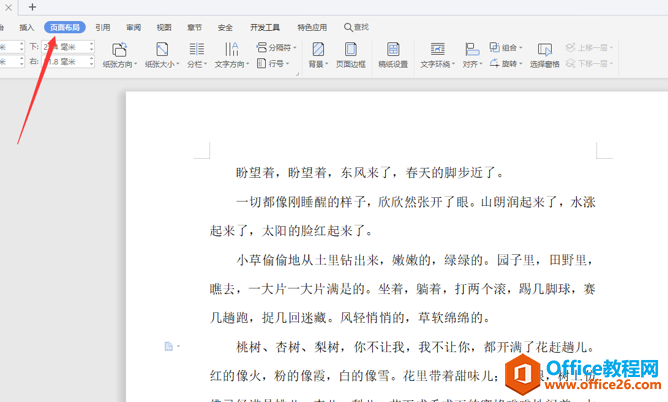Open the 组合 group dropdown
The image size is (668, 402).
pos(506,47)
